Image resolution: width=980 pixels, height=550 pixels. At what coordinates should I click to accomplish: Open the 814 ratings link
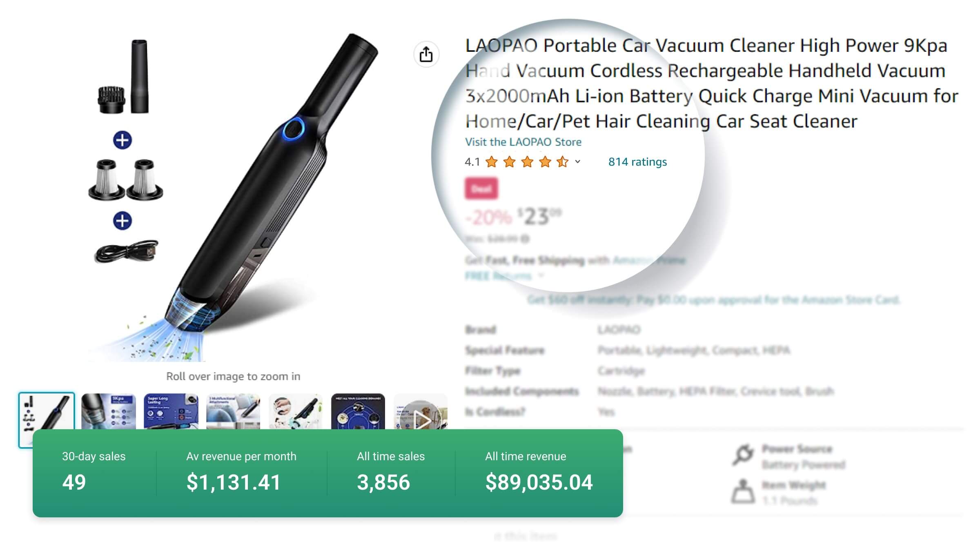pos(637,162)
